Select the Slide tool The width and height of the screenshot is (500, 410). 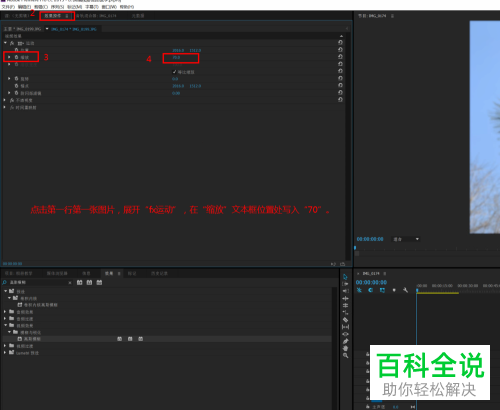(x=345, y=334)
